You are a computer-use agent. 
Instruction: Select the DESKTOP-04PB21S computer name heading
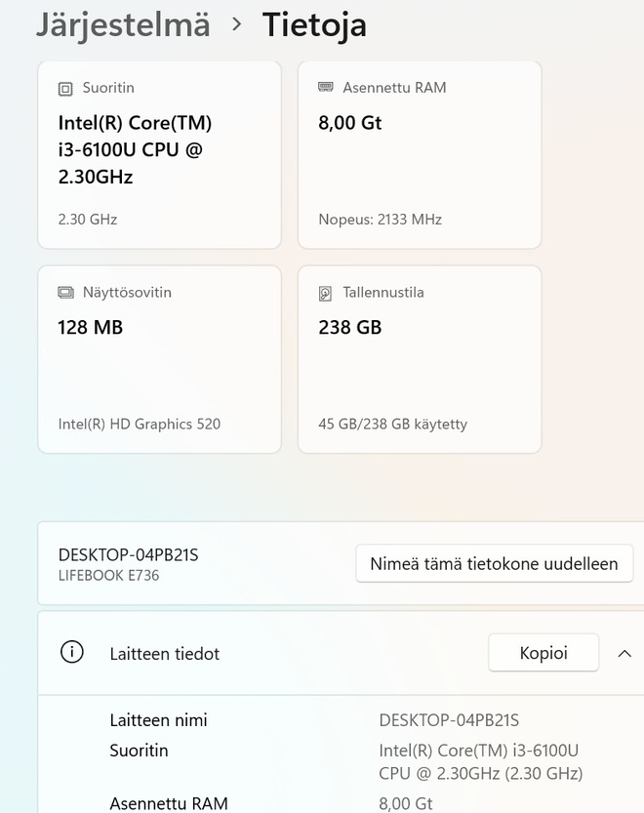point(128,554)
